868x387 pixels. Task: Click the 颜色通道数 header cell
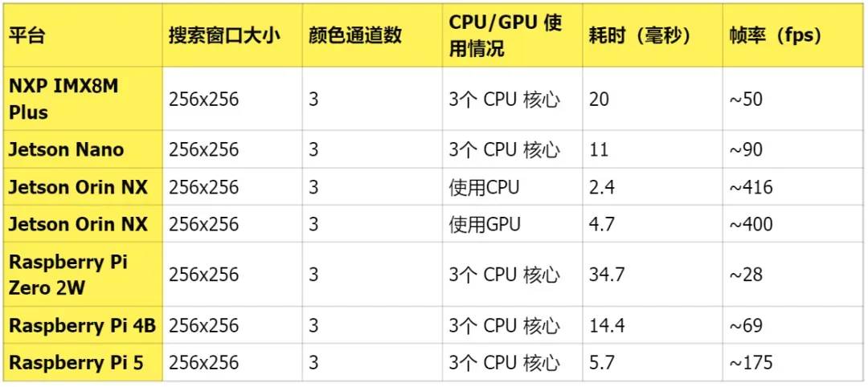coord(373,36)
